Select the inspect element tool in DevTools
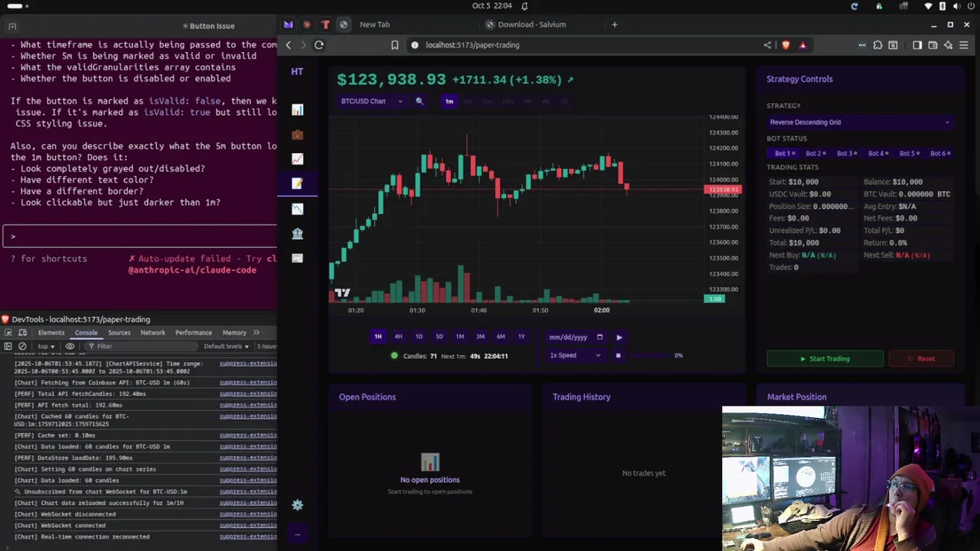 pos(8,333)
